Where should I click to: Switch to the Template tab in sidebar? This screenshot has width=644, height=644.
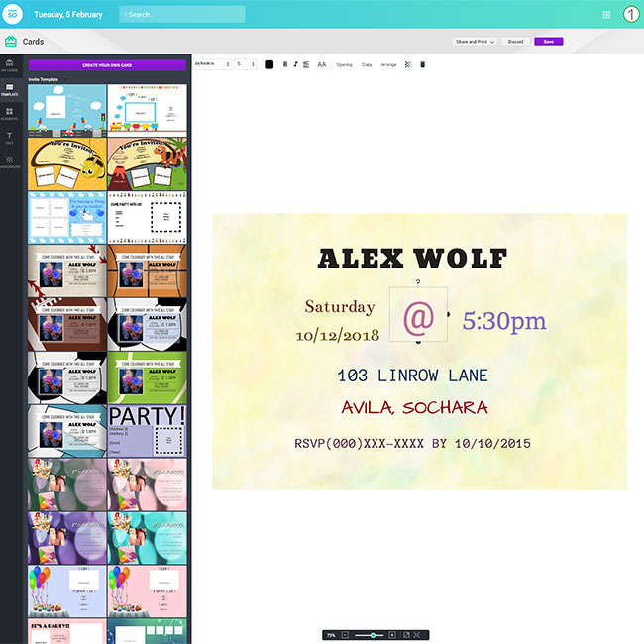[x=9, y=89]
